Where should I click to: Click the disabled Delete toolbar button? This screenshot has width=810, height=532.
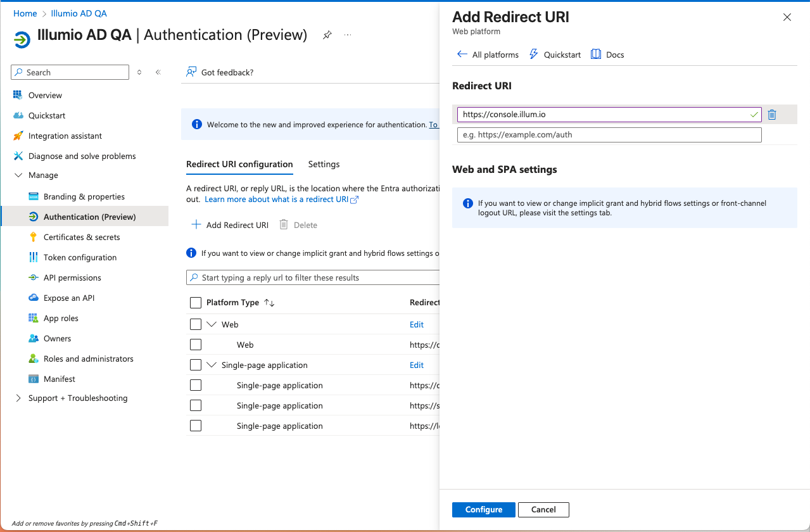point(298,225)
